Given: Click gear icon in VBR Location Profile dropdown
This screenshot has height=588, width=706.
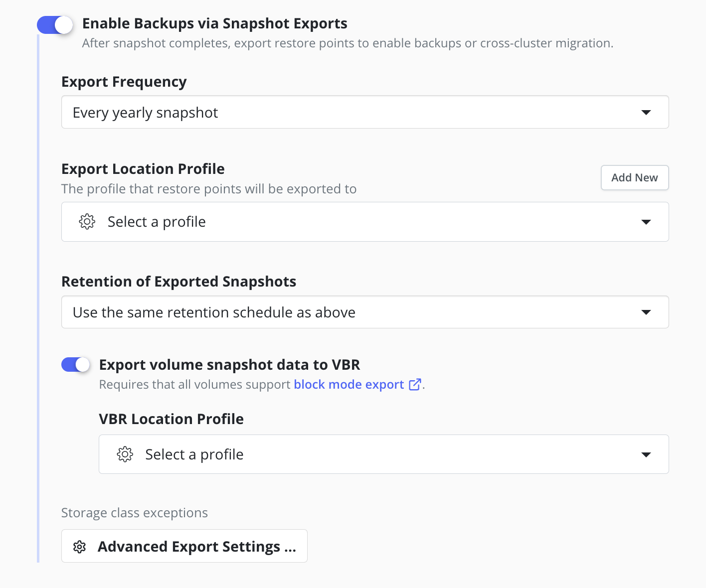Looking at the screenshot, I should [125, 454].
